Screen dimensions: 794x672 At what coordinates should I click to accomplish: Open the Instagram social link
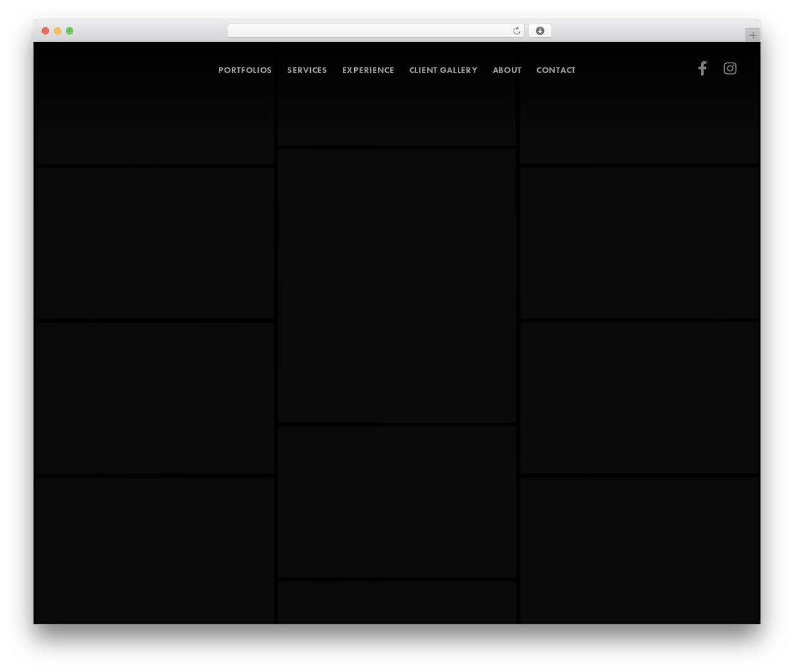730,68
